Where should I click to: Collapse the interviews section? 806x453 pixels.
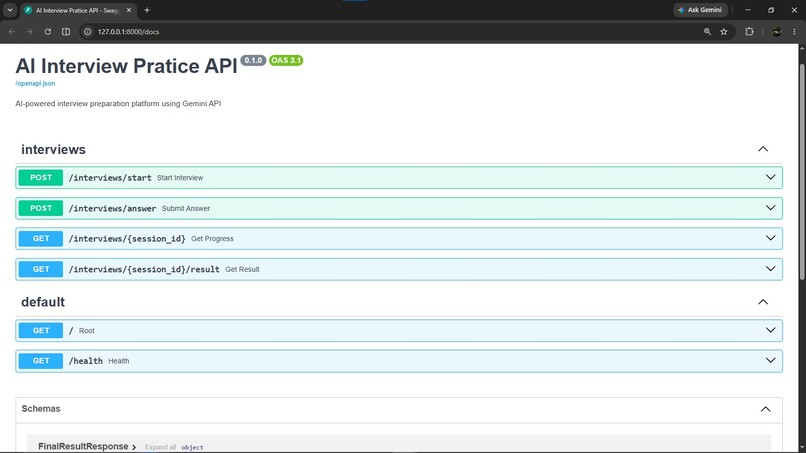[x=763, y=149]
